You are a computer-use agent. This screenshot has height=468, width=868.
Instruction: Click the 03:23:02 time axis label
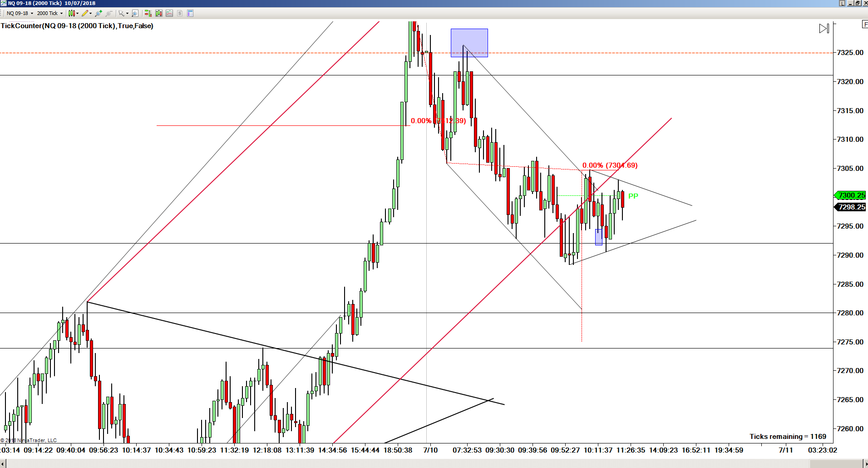tap(823, 450)
